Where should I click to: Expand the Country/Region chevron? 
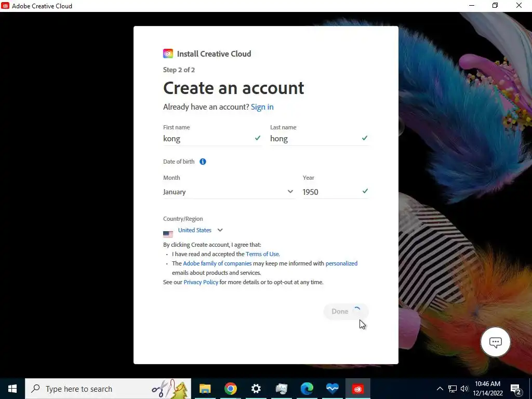coord(220,230)
